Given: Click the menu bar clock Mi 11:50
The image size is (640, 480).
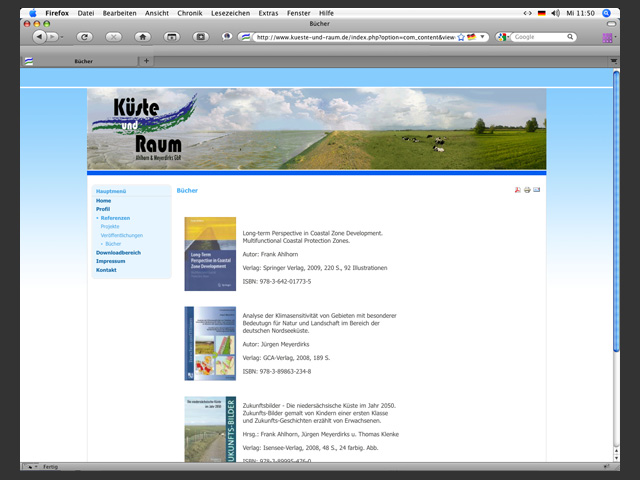Looking at the screenshot, I should pos(580,13).
